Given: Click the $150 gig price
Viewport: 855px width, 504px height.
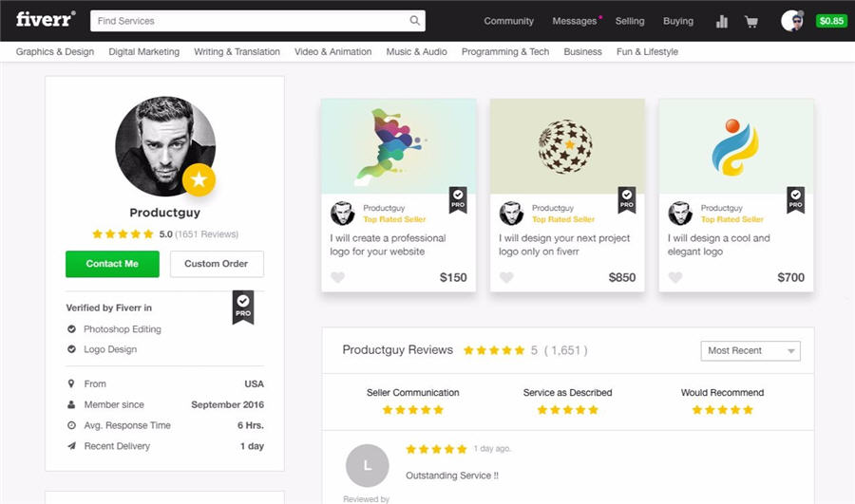Looking at the screenshot, I should (x=453, y=277).
